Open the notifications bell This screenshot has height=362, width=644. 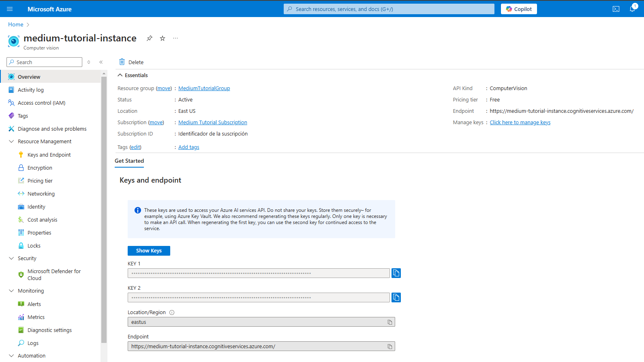633,9
